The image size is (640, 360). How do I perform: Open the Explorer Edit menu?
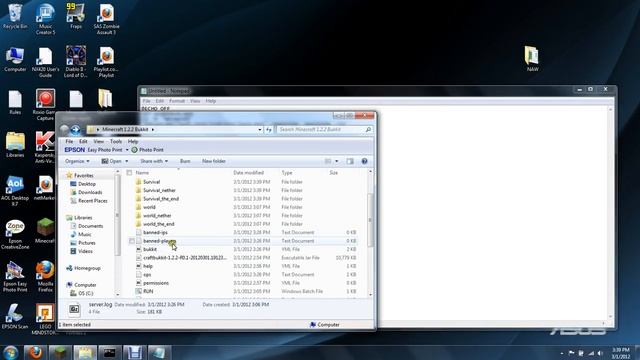pyautogui.click(x=83, y=142)
